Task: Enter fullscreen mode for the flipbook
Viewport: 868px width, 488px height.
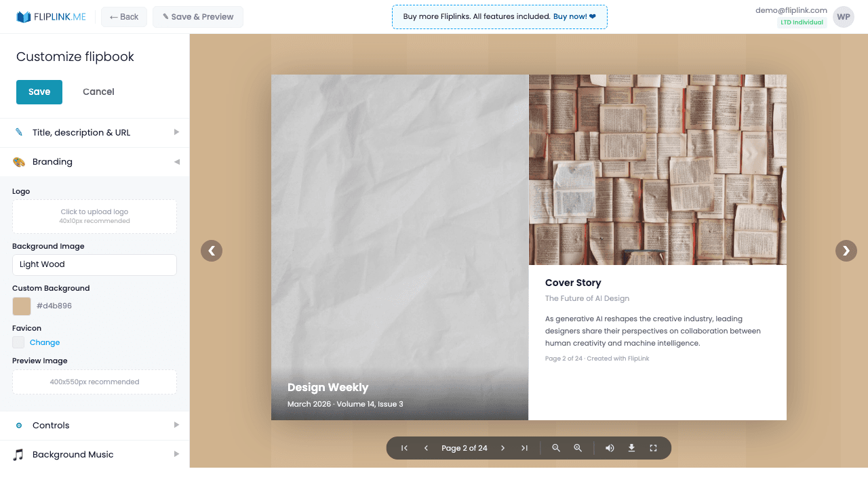Action: (x=653, y=448)
